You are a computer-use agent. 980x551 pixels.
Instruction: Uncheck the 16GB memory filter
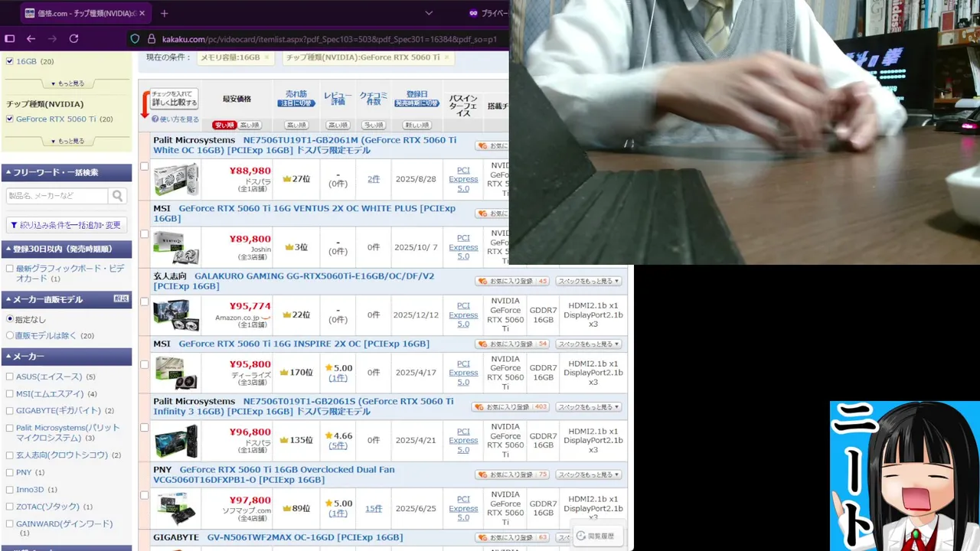coord(10,61)
